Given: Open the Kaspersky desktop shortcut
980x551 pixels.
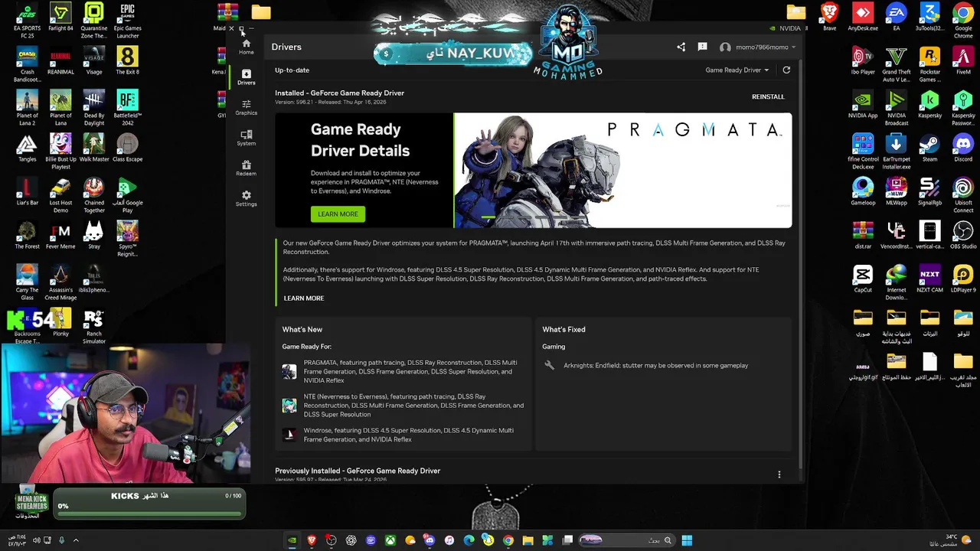Looking at the screenshot, I should tap(929, 105).
